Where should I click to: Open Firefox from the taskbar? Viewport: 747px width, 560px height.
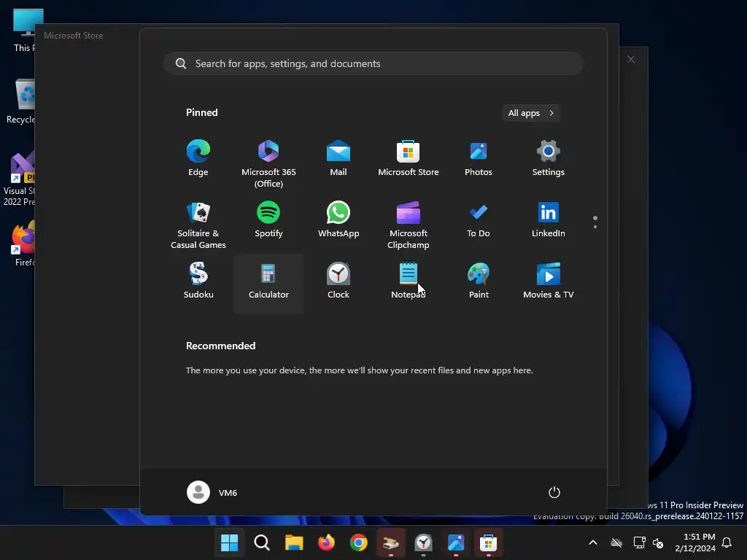326,542
